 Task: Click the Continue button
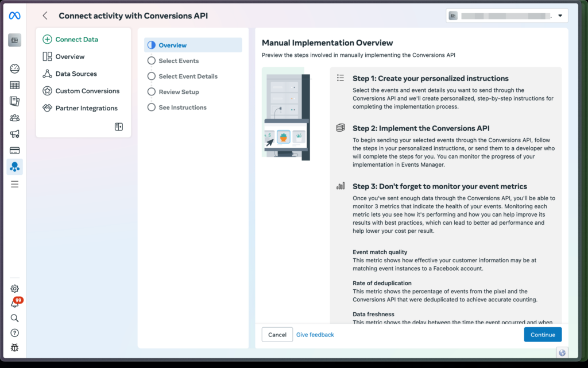pyautogui.click(x=543, y=335)
